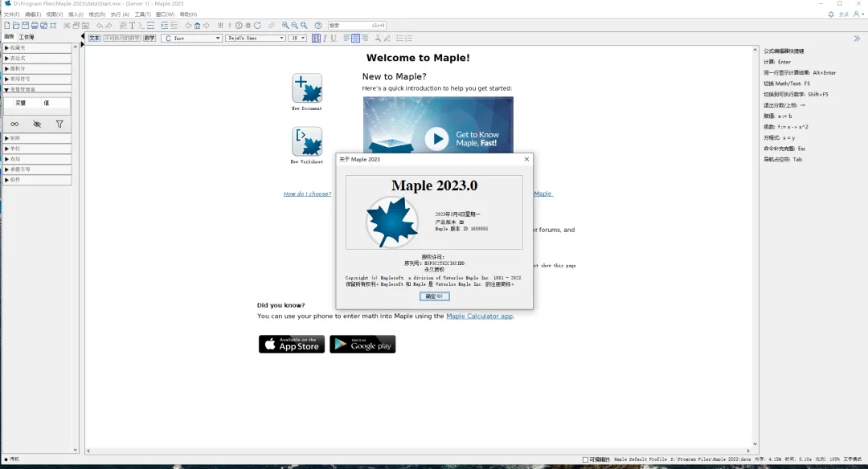Click the New Document icon
868x469 pixels.
tap(307, 88)
